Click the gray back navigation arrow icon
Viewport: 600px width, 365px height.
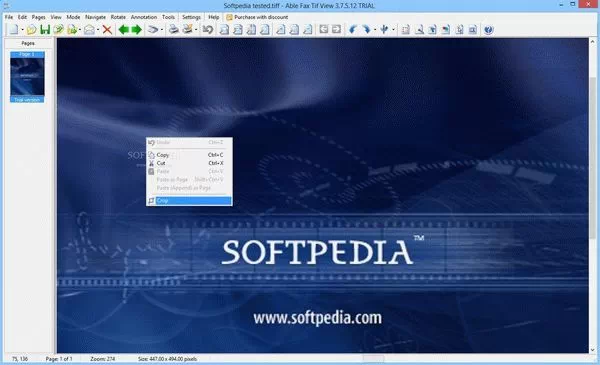click(323, 29)
